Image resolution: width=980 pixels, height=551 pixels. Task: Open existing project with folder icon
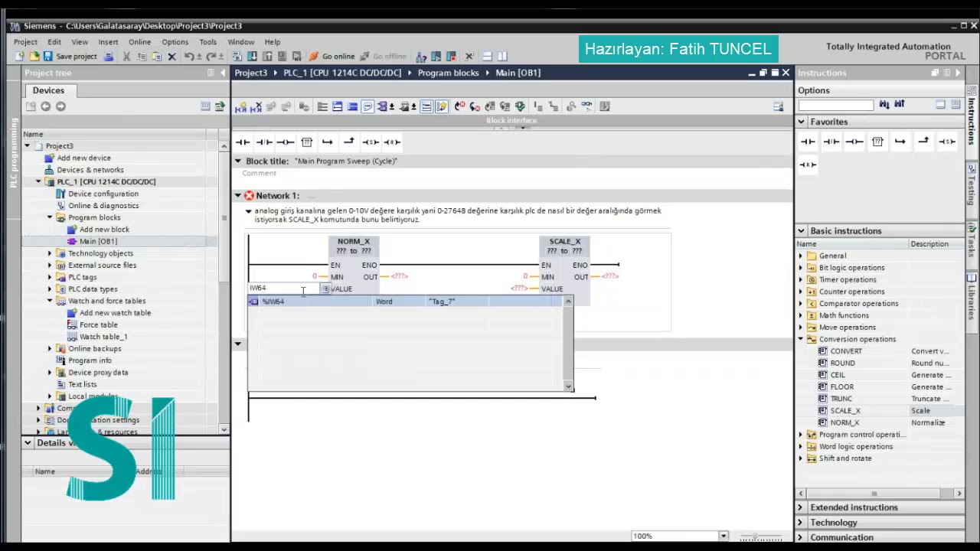[34, 57]
